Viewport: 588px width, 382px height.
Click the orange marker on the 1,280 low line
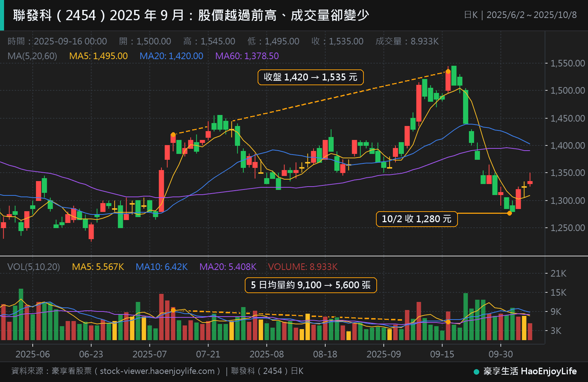point(509,213)
